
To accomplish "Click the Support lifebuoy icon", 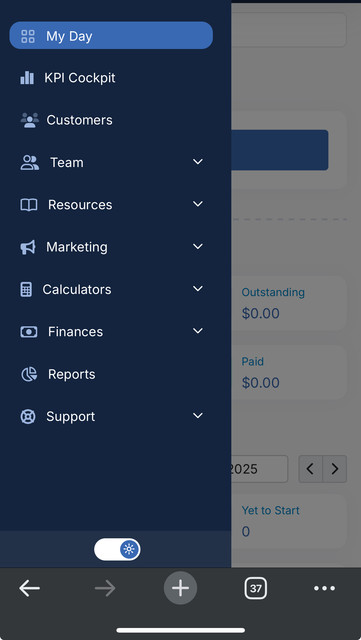I will coord(28,417).
